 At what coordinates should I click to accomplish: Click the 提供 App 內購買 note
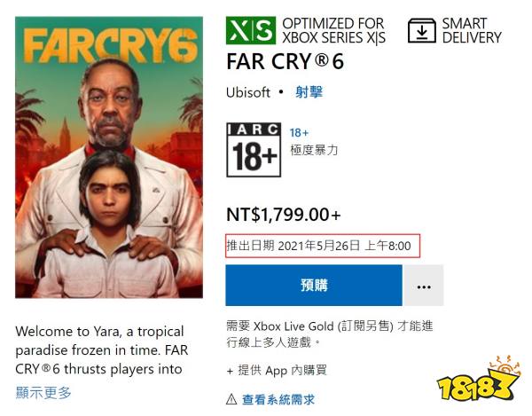click(x=277, y=370)
